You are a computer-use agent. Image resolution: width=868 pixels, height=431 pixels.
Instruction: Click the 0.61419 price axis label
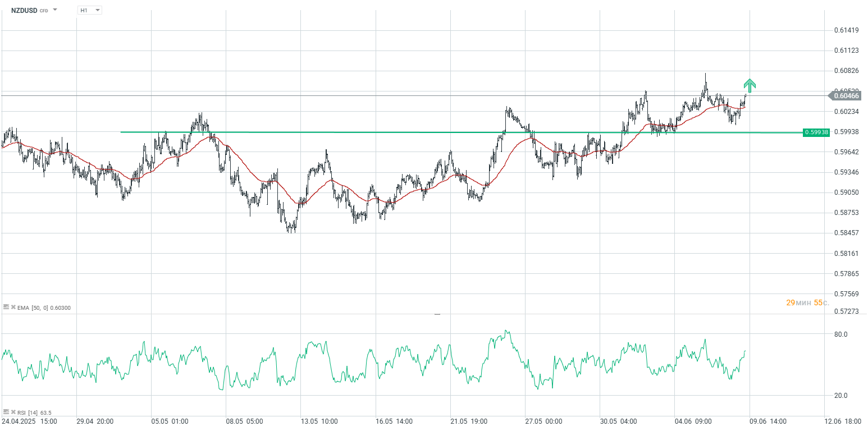coord(846,30)
